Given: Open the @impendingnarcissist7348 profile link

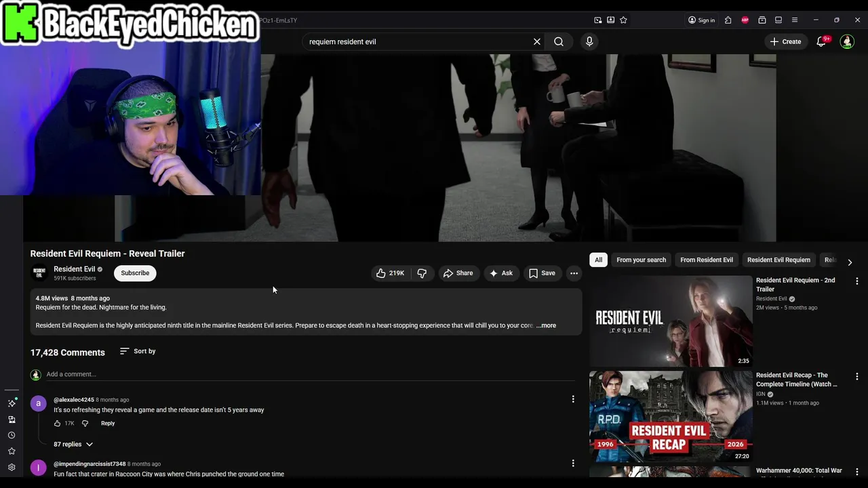Looking at the screenshot, I should tap(90, 464).
